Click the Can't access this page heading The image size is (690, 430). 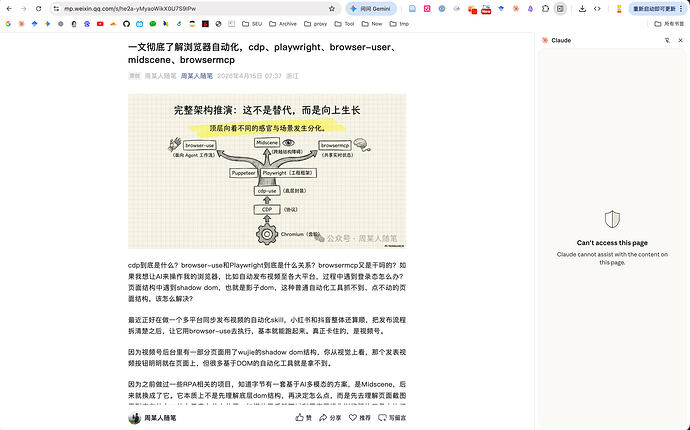pyautogui.click(x=612, y=243)
